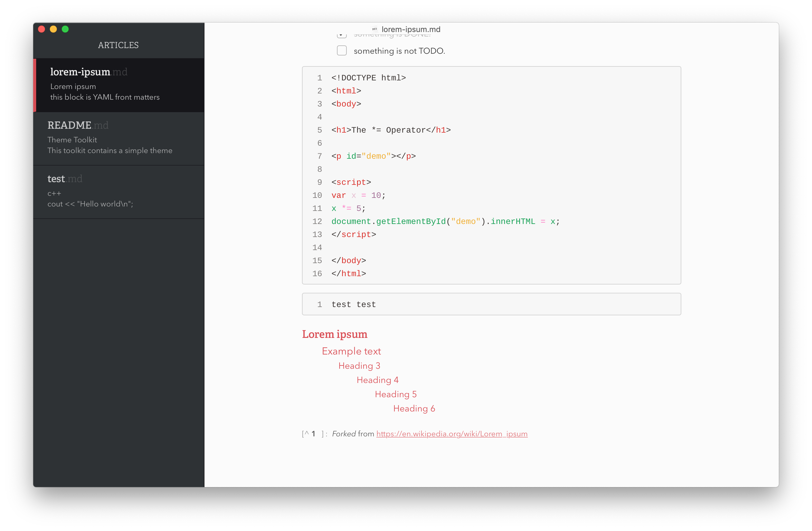Click footnote reference number 1
This screenshot has width=812, height=531.
click(x=313, y=434)
